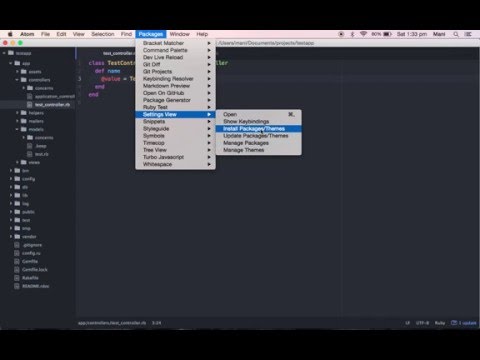Viewport: 480px width, 360px height.
Task: Collapse the controllers folder arrow
Action: (x=17, y=80)
